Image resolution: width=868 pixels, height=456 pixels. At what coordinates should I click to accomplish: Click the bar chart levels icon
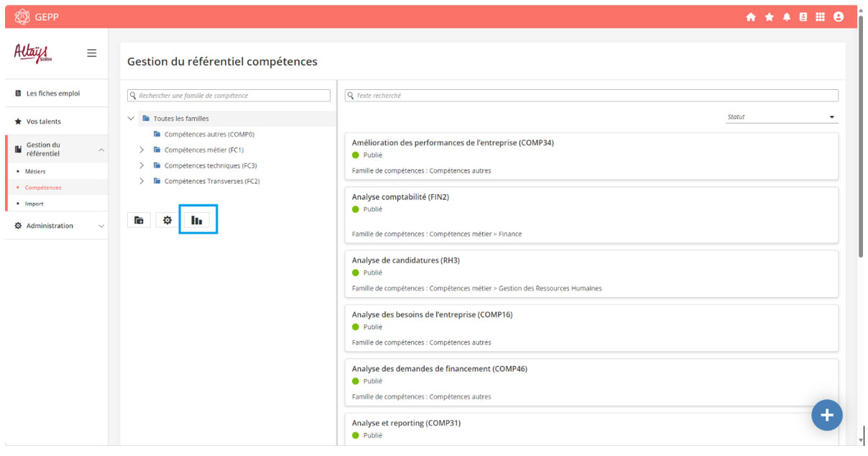click(x=197, y=220)
